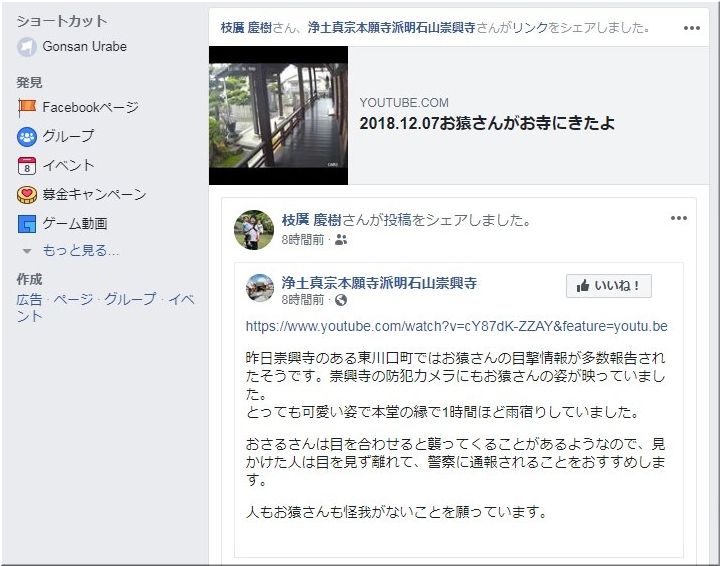Open the グループ icon in sidebar
The image size is (720, 566).
click(27, 137)
